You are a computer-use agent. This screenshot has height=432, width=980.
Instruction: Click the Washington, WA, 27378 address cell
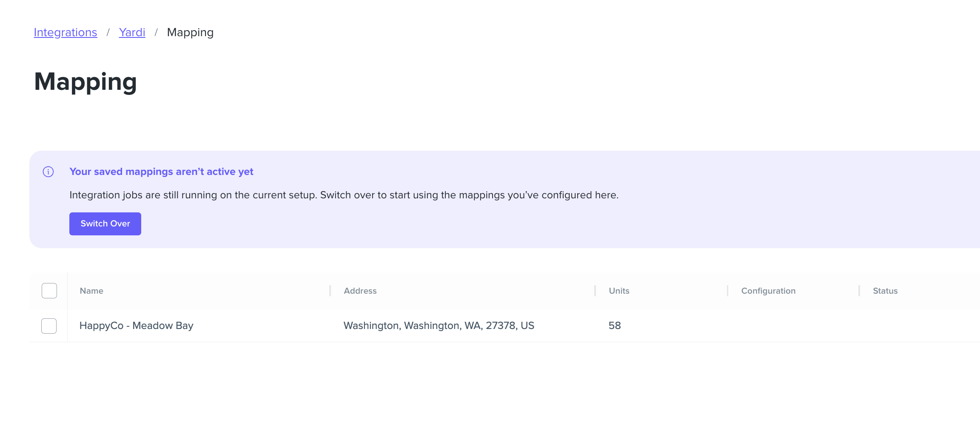point(439,326)
